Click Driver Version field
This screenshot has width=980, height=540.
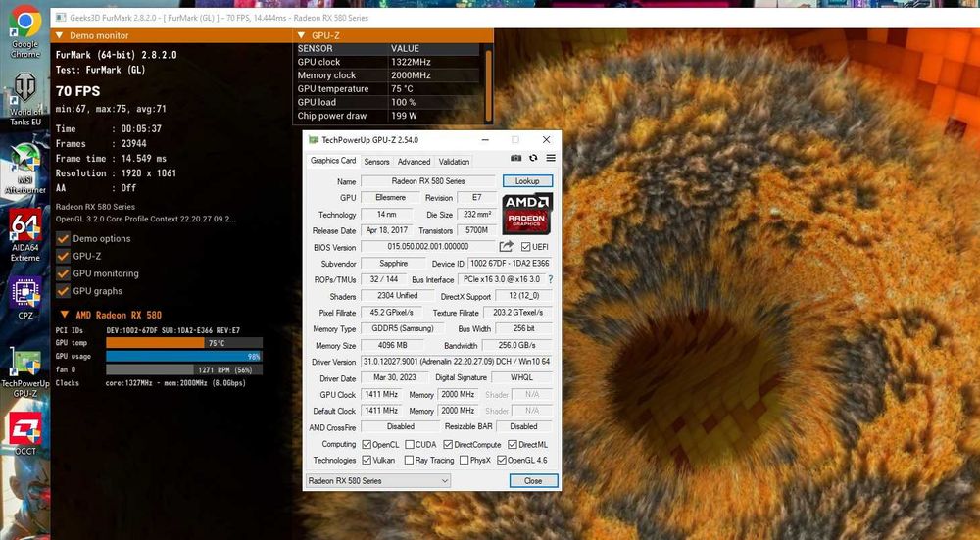[x=457, y=362]
